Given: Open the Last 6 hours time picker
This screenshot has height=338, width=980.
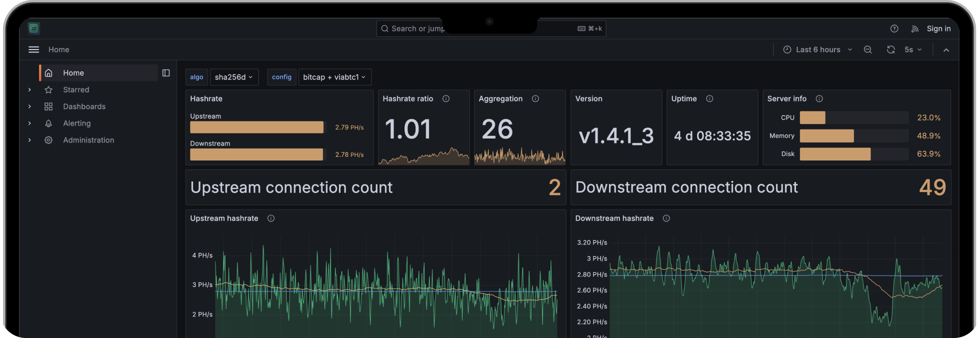Looking at the screenshot, I should [817, 49].
